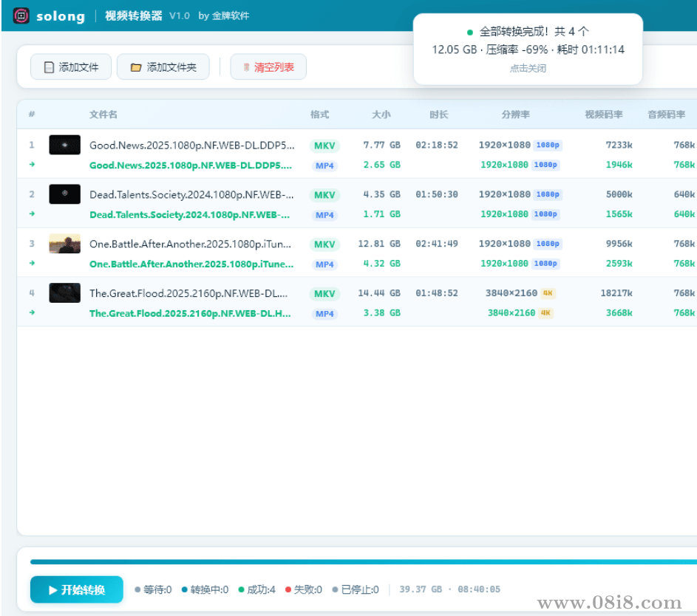Click the 添加文件夹 folder button
This screenshot has width=697, height=616.
163,67
